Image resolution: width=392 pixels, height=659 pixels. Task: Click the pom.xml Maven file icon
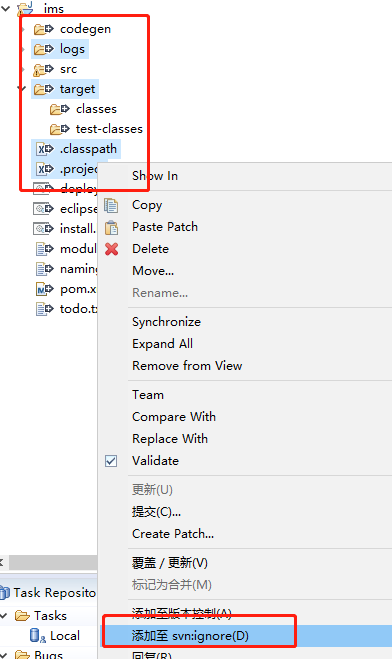pos(45,289)
